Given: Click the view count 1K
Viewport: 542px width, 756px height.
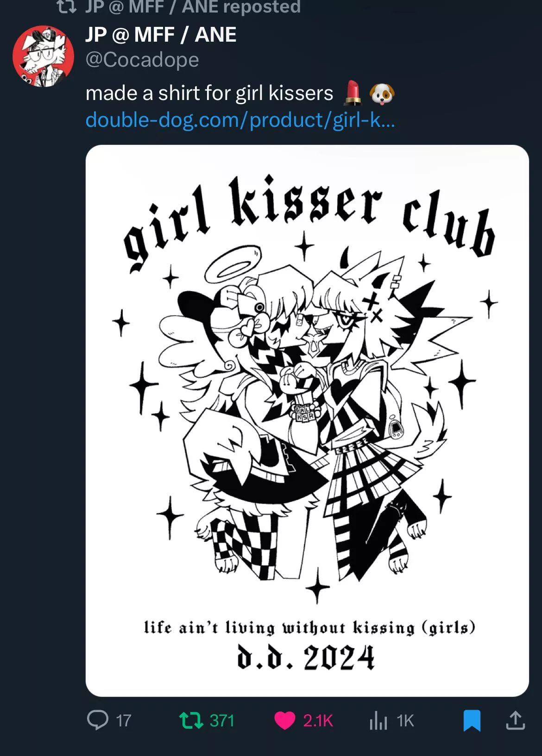Looking at the screenshot, I should pos(405,721).
